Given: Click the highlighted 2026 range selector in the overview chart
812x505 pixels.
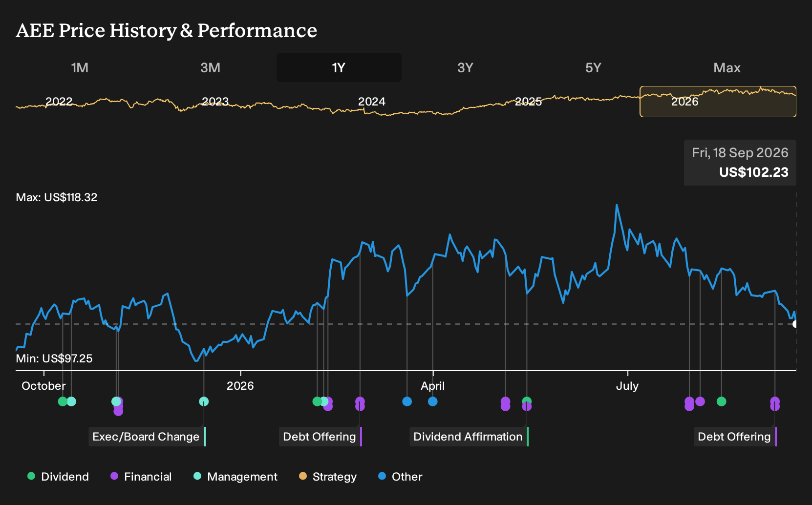Looking at the screenshot, I should click(x=718, y=102).
